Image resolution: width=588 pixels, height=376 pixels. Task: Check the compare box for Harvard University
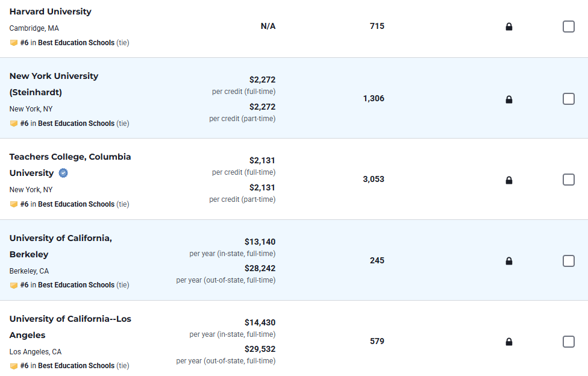pyautogui.click(x=568, y=27)
